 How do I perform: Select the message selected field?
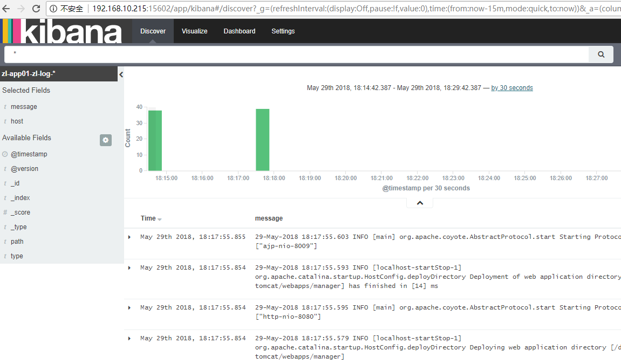click(24, 107)
